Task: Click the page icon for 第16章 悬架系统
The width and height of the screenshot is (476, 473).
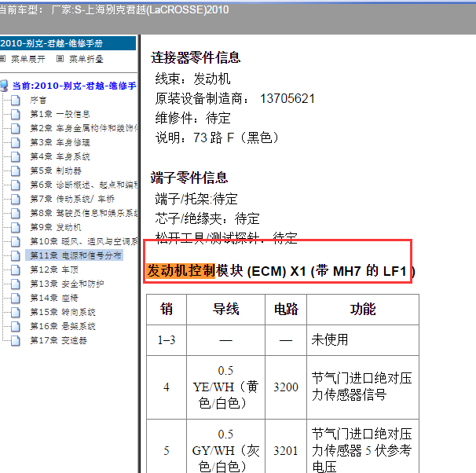Action: (x=16, y=326)
